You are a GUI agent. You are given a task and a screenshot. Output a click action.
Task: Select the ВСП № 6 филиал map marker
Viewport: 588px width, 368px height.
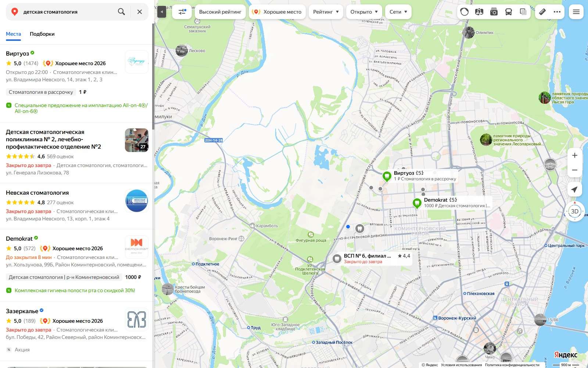337,258
